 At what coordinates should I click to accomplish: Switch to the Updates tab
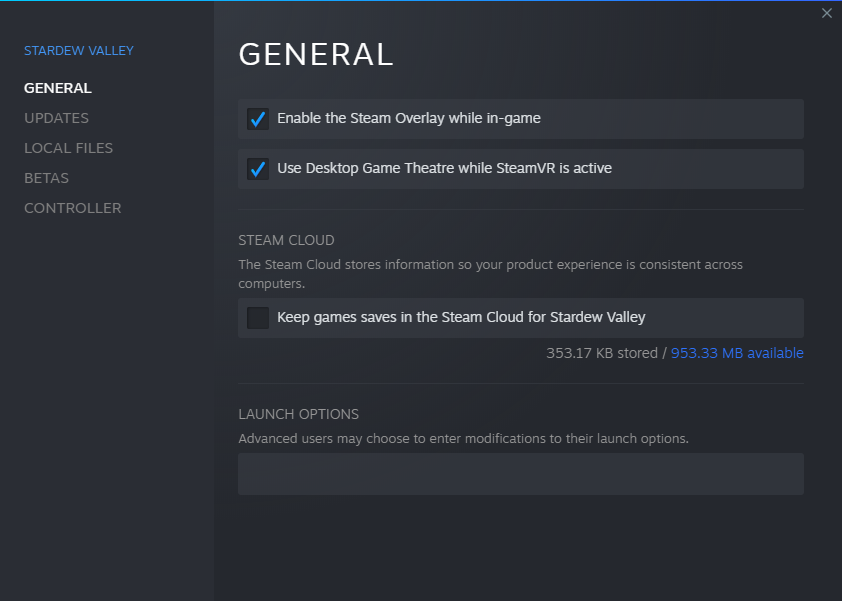click(56, 118)
